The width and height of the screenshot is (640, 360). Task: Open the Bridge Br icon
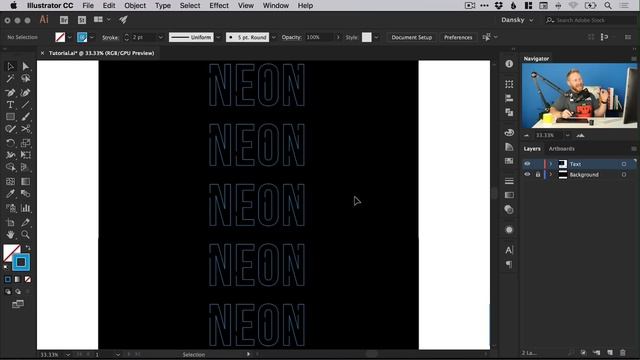point(64,20)
